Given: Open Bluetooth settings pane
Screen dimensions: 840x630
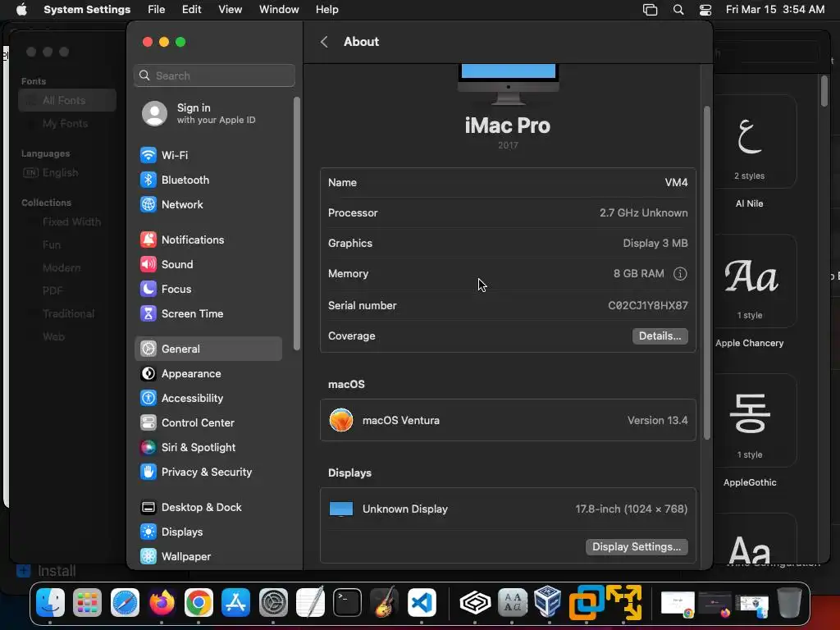Looking at the screenshot, I should (208, 180).
